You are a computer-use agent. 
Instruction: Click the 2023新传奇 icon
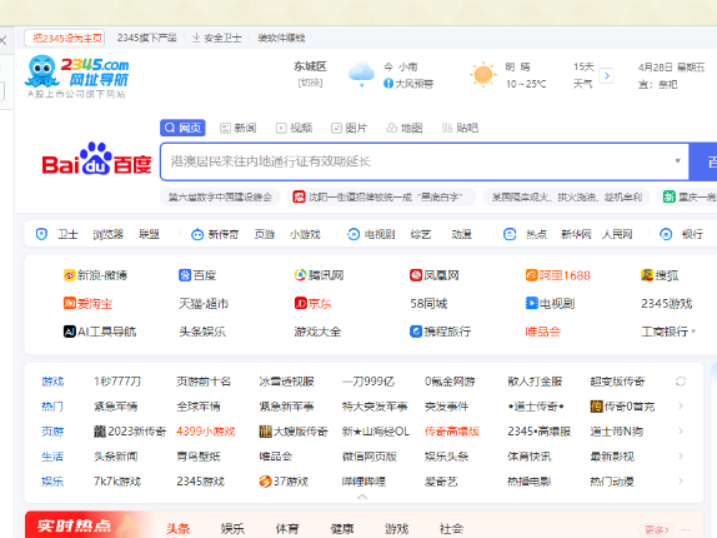click(100, 431)
